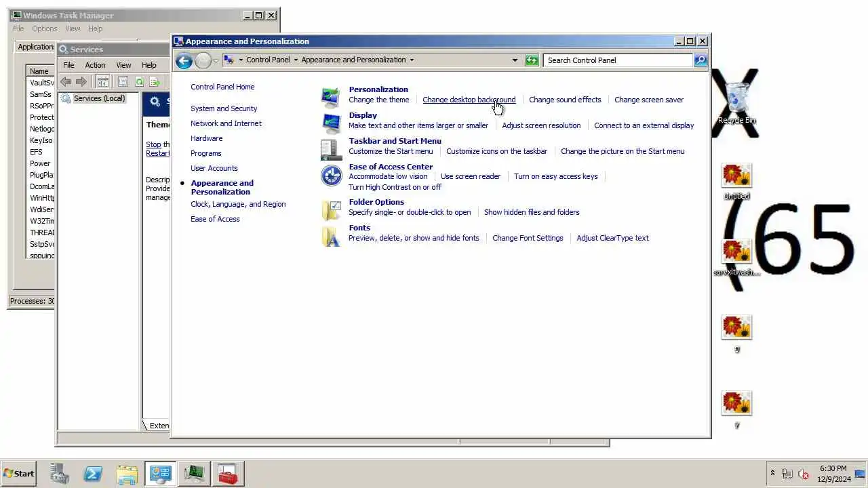Screen dimensions: 868x488
Task: Launch PowerShell from the taskbar
Action: (93, 474)
